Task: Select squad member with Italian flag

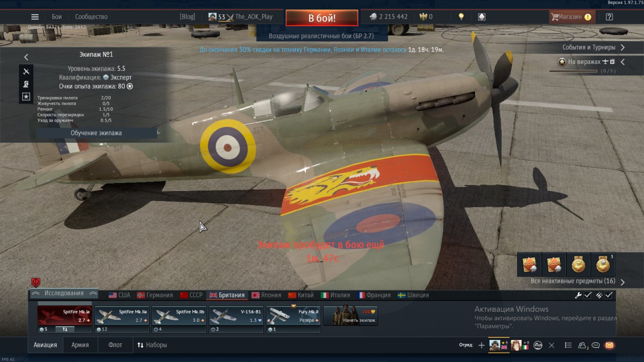Action: [x=520, y=345]
